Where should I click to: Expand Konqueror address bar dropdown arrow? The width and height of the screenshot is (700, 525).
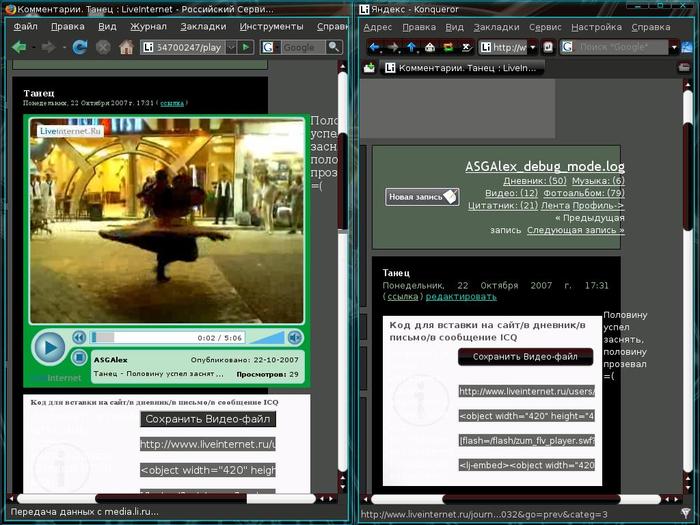[x=533, y=47]
